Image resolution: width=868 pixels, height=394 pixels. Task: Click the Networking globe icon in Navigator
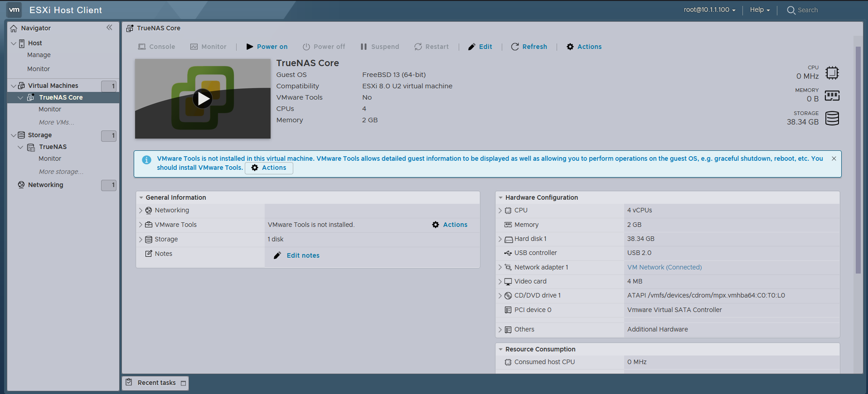[21, 185]
